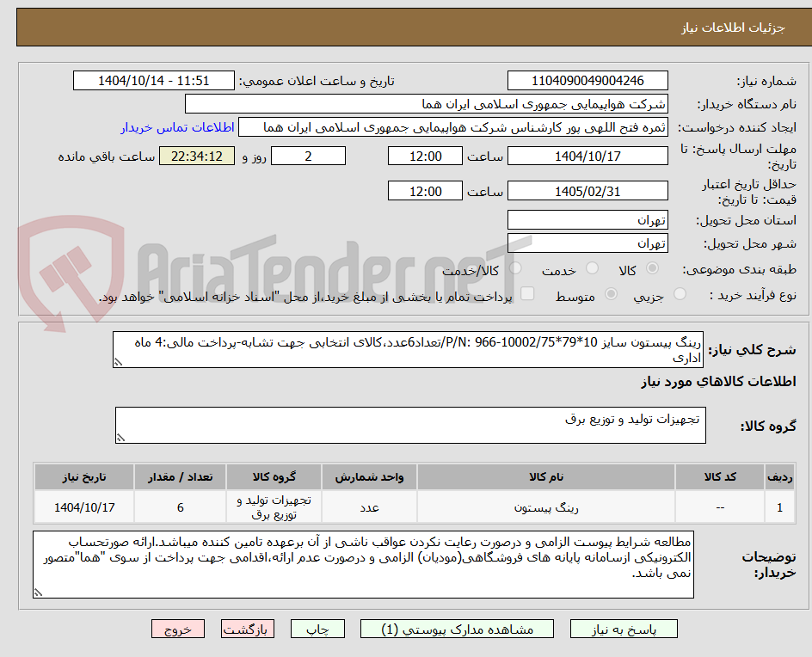This screenshot has height=657, width=812.
Task: Select the خدمت radio button
Action: point(592,268)
